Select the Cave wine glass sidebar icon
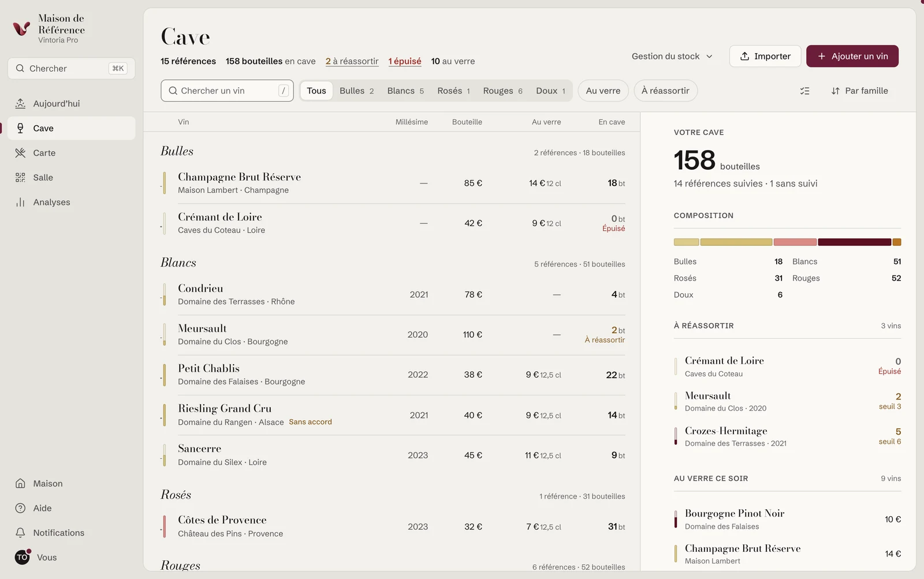 point(20,128)
